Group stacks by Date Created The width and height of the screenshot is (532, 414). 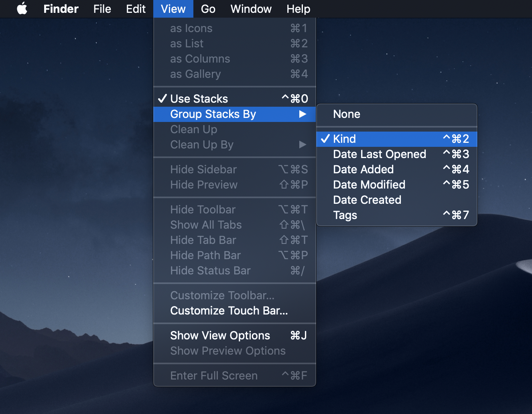(367, 200)
